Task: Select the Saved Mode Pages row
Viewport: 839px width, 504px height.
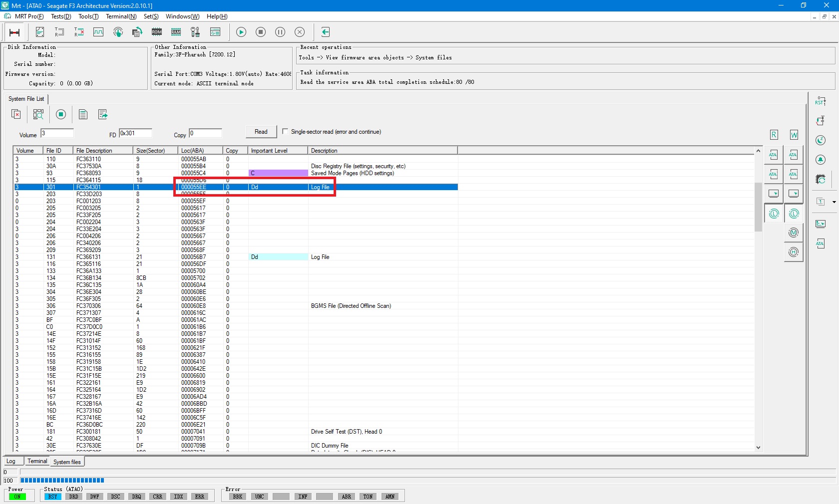Action: pyautogui.click(x=236, y=173)
